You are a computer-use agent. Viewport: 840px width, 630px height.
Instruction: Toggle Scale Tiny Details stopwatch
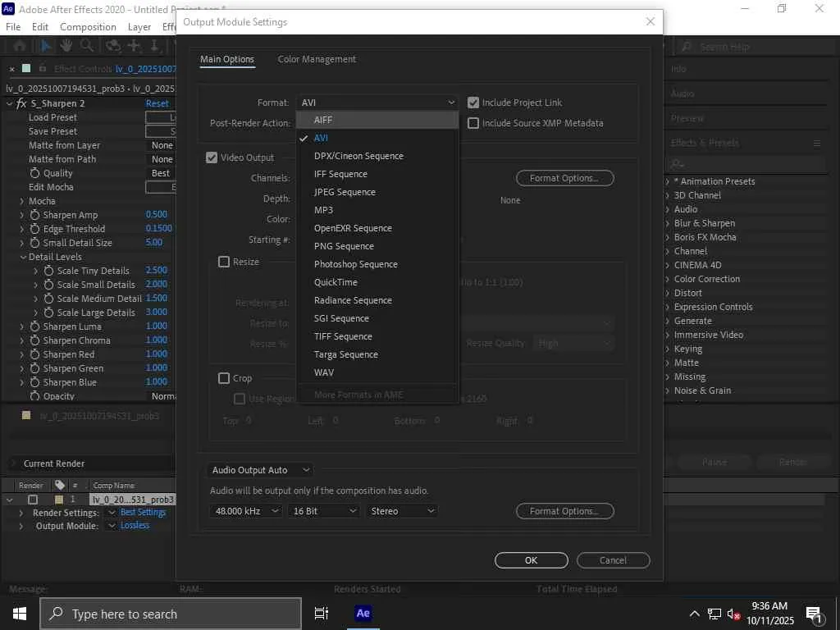[x=48, y=271]
